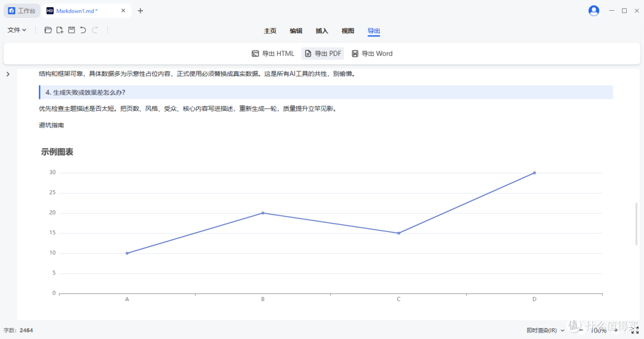The width and height of the screenshot is (644, 339).
Task: Undo the last edit
Action: coord(83,30)
